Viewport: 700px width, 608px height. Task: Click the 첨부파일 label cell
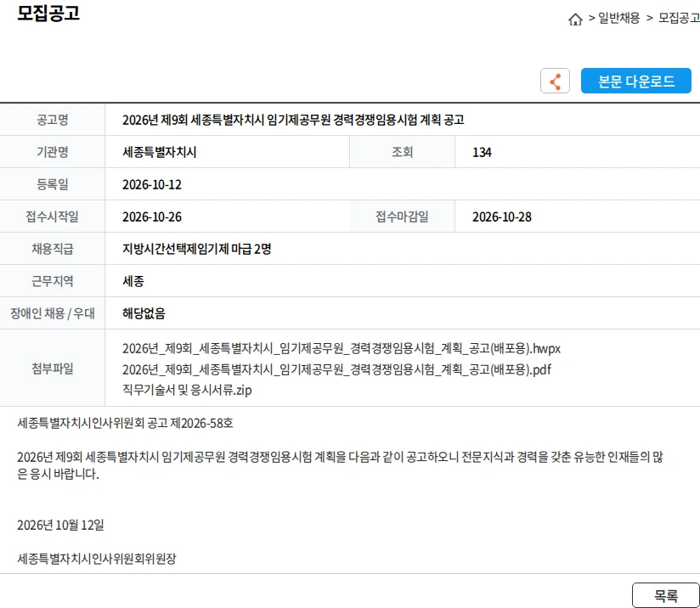52,369
